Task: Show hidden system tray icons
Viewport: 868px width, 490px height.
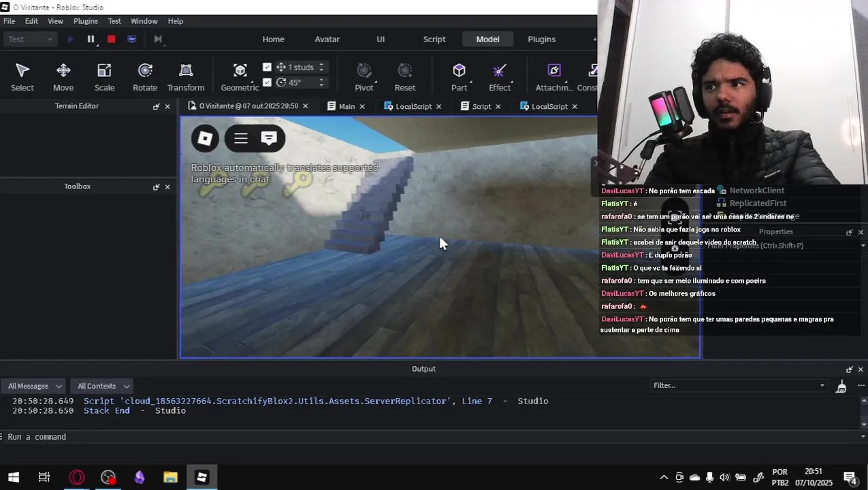Action: pyautogui.click(x=664, y=477)
